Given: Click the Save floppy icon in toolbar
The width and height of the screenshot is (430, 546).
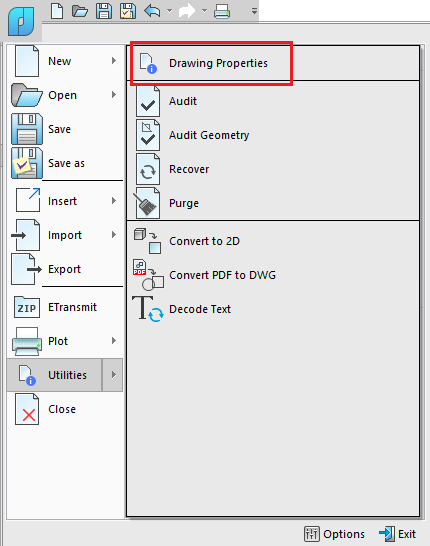Looking at the screenshot, I should coord(104,11).
